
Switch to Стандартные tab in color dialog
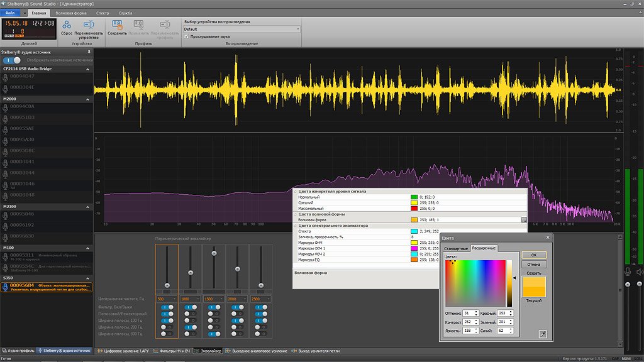point(457,248)
